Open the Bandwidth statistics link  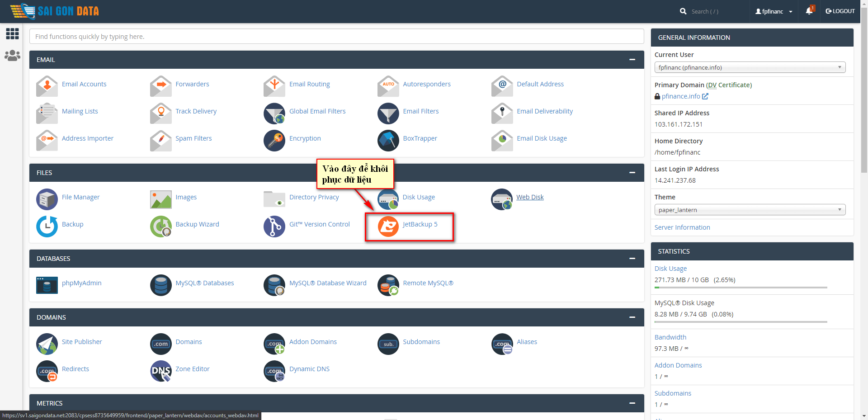[x=670, y=337]
